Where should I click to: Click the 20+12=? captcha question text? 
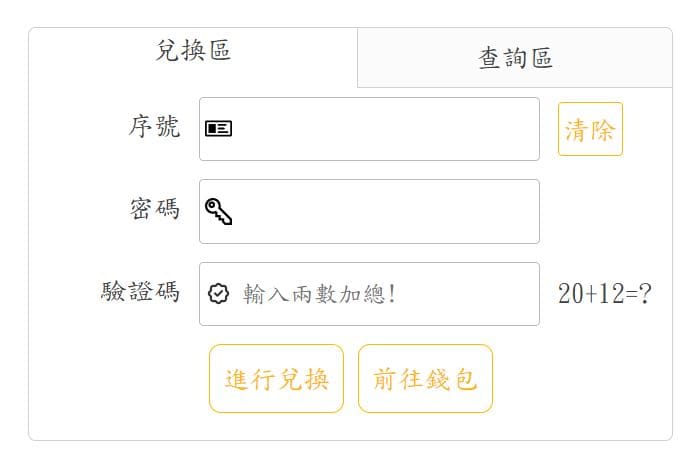tap(604, 293)
